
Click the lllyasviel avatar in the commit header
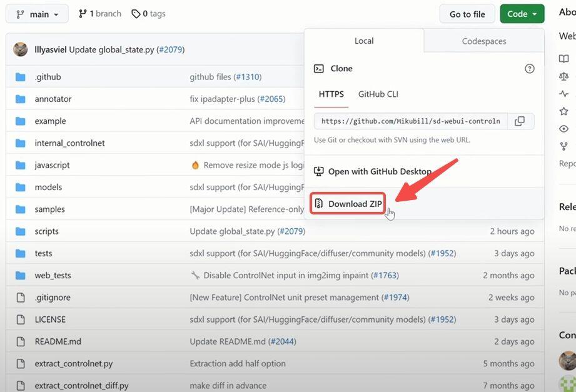click(20, 49)
